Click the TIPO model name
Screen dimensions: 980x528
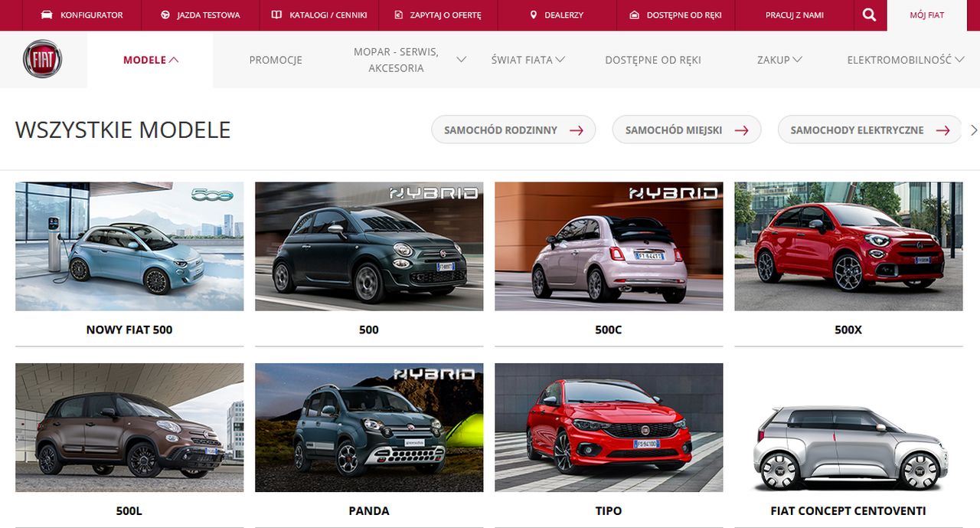pyautogui.click(x=609, y=510)
